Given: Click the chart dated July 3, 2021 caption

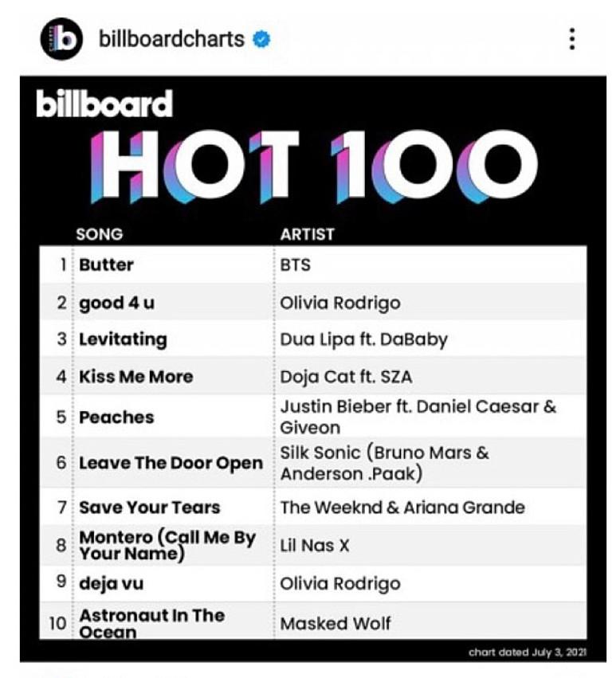Looking at the screenshot, I should pos(528,653).
